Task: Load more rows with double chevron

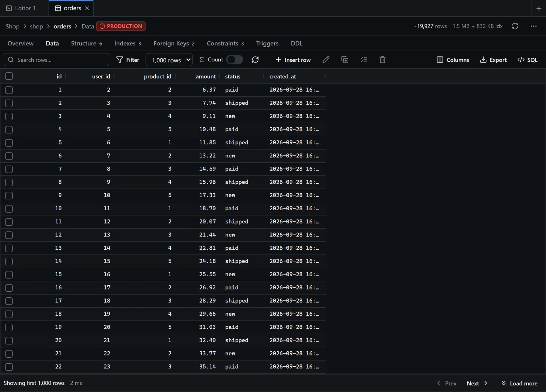Action: pyautogui.click(x=520, y=383)
